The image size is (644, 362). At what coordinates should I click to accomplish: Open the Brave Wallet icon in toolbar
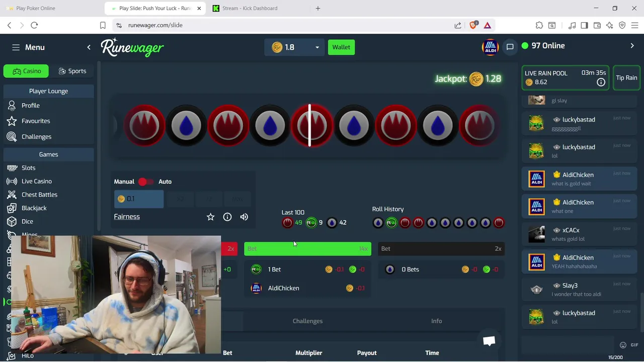[x=597, y=25]
